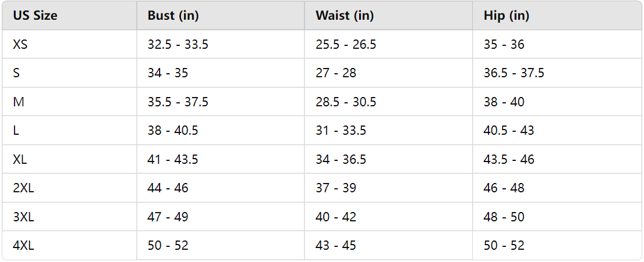Click the 3XL size row label
This screenshot has height=262, width=644.
23,217
